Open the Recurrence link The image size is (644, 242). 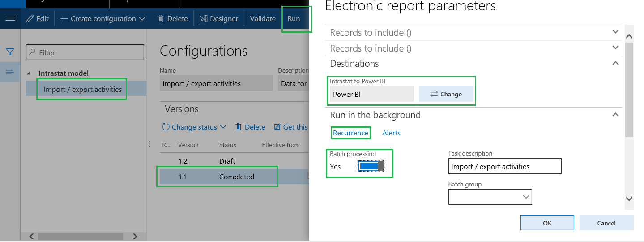[351, 133]
